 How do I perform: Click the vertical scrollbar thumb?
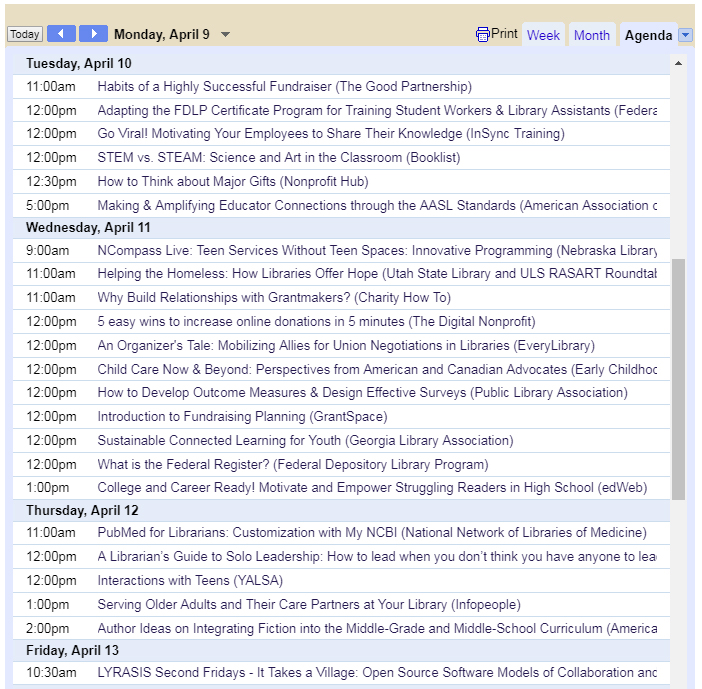pyautogui.click(x=678, y=379)
